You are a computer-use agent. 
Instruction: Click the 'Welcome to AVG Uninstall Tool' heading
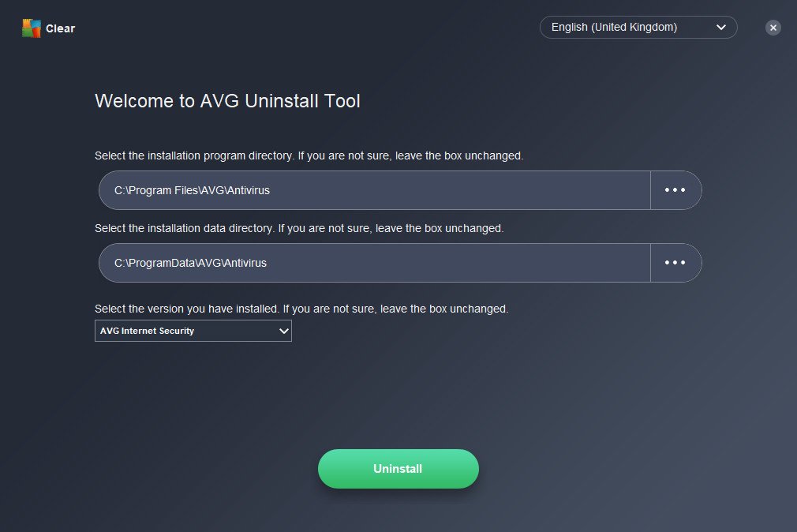click(x=227, y=101)
